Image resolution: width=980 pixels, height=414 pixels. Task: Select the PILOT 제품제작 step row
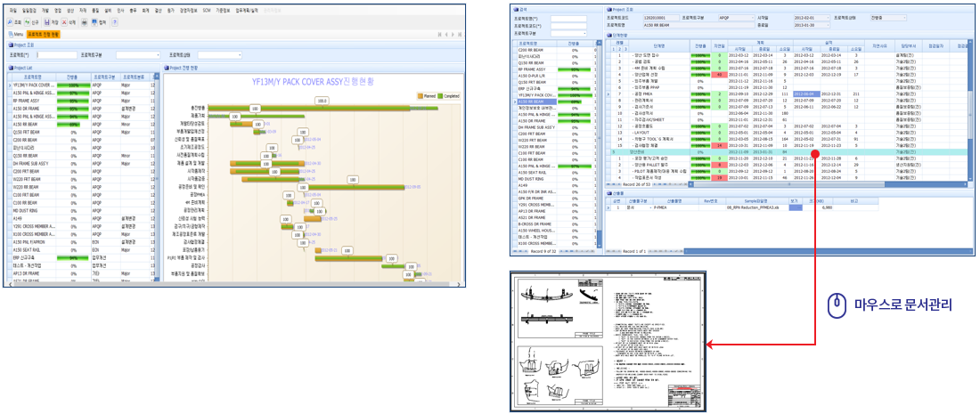[788, 171]
